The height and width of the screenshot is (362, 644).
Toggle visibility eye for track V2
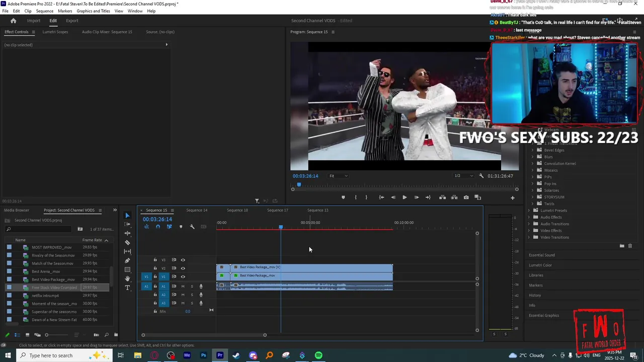(x=183, y=268)
